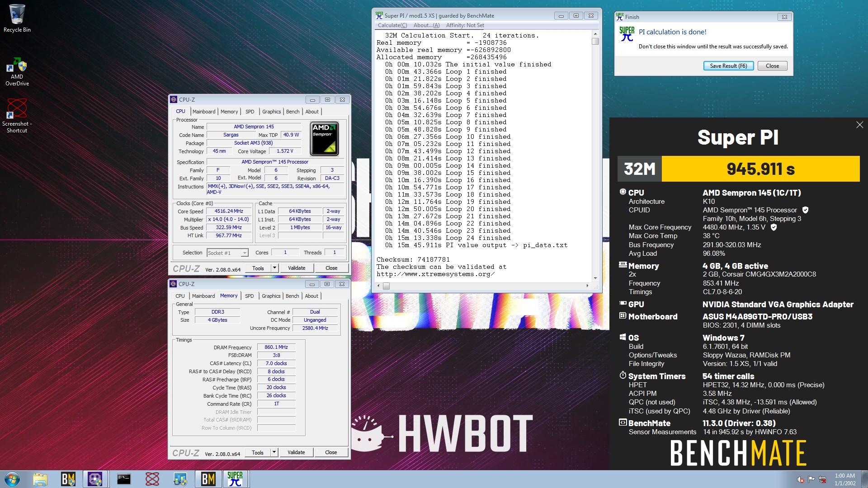Click Close button in the upper CPU-Z window

point(331,268)
